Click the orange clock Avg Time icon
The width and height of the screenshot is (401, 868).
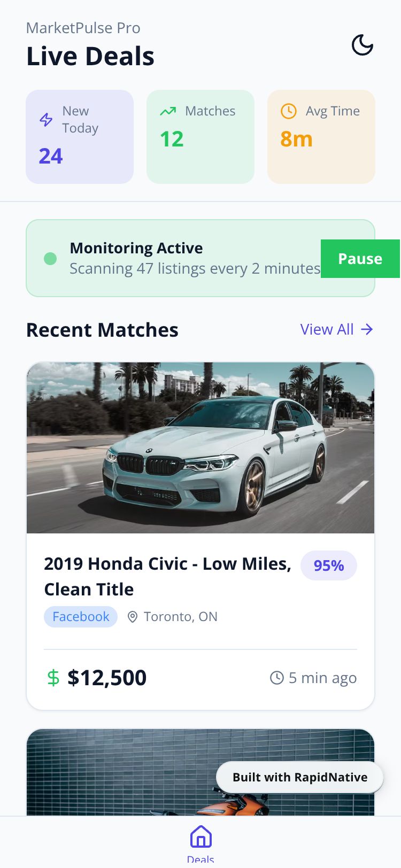coord(288,111)
